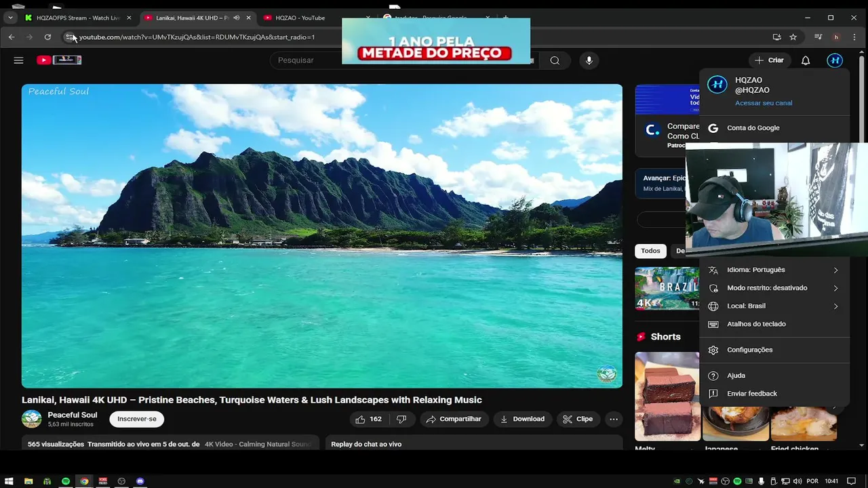
Task: Open the Melty chocolate Shorts thumbnail
Action: tap(667, 396)
